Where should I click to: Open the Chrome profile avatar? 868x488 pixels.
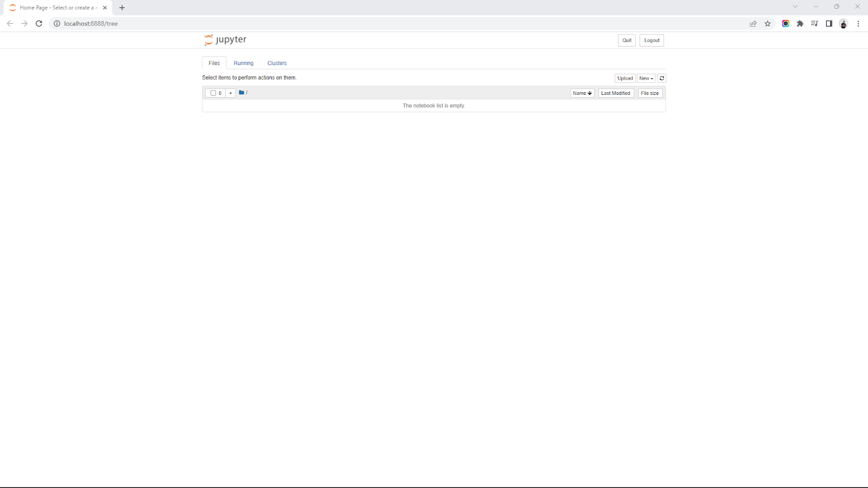pos(844,23)
